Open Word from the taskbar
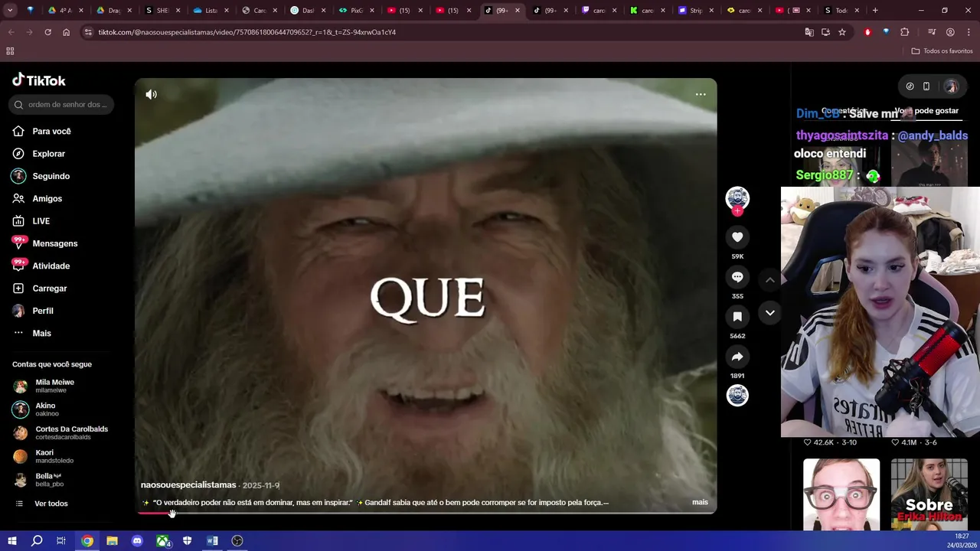This screenshot has width=980, height=551. (x=212, y=541)
